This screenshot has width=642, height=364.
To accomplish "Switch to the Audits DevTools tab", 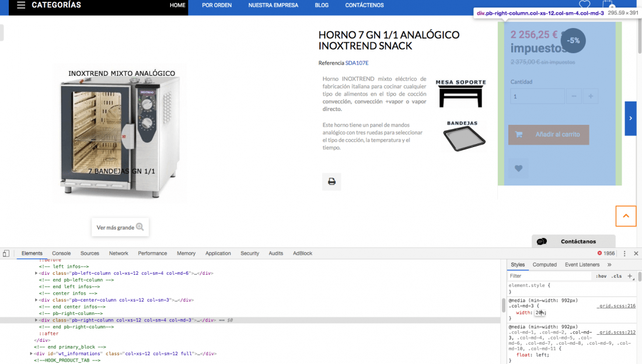I will point(275,253).
